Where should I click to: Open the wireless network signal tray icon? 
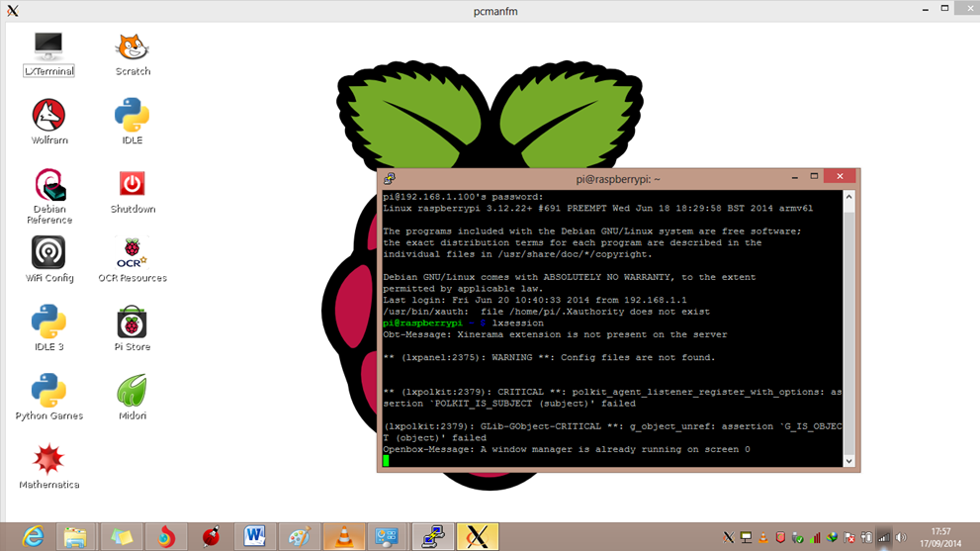point(884,537)
